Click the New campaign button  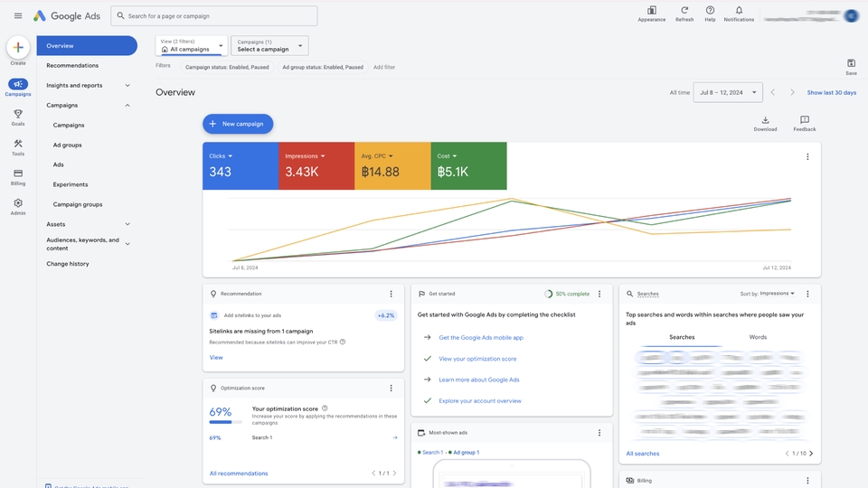click(238, 124)
